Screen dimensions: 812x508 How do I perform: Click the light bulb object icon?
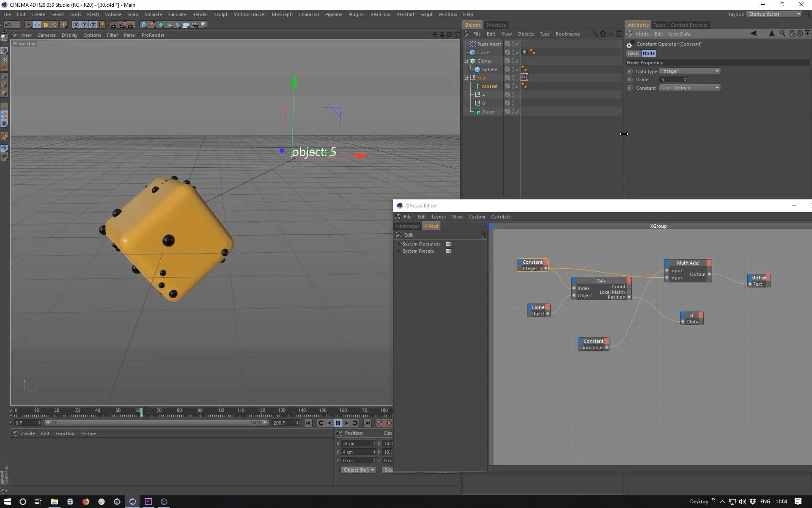(x=203, y=25)
